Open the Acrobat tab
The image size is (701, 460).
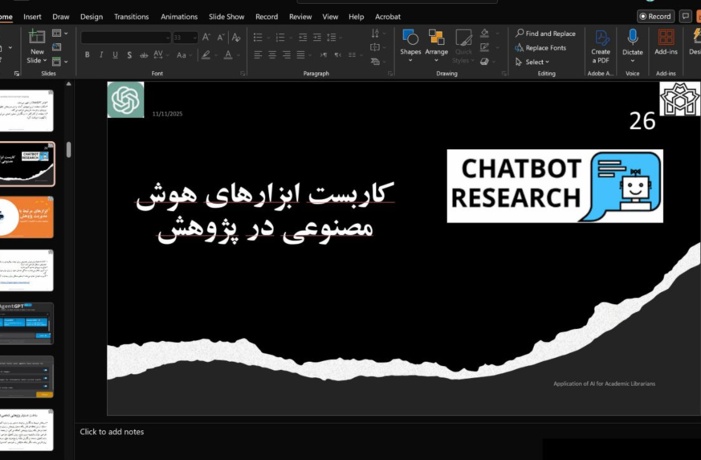pos(388,17)
